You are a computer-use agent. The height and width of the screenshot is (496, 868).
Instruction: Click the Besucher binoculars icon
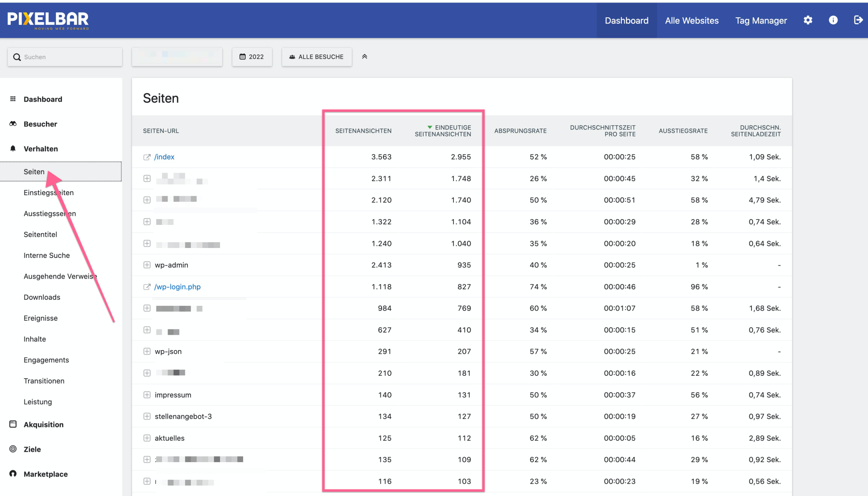[13, 124]
